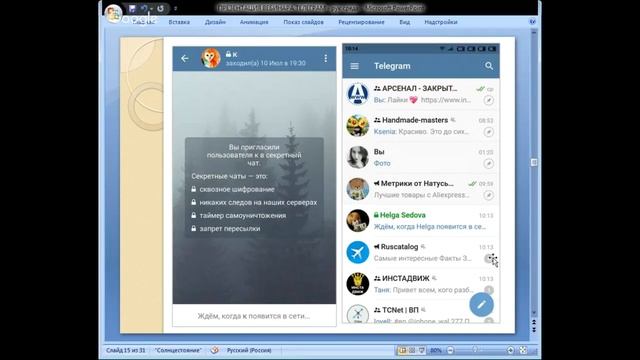Go to previous slide double-arrow button

coord(533,322)
